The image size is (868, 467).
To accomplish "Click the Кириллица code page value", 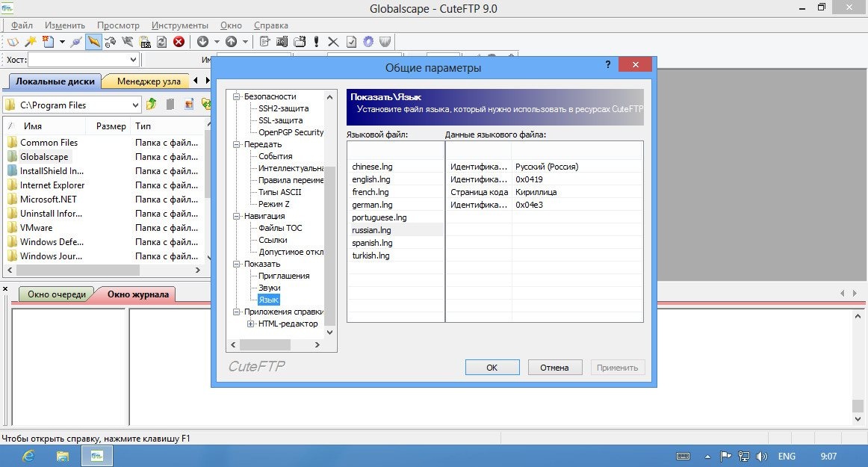I will point(536,192).
